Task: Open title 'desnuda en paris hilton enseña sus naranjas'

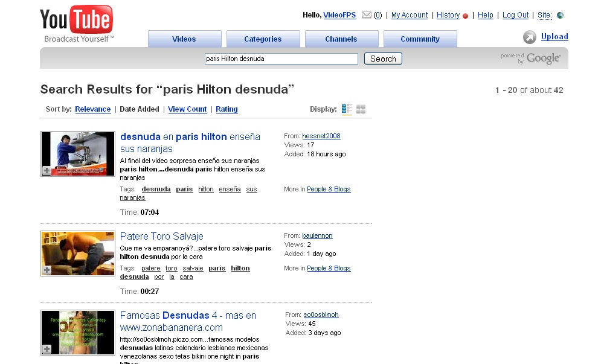Action: click(x=190, y=142)
